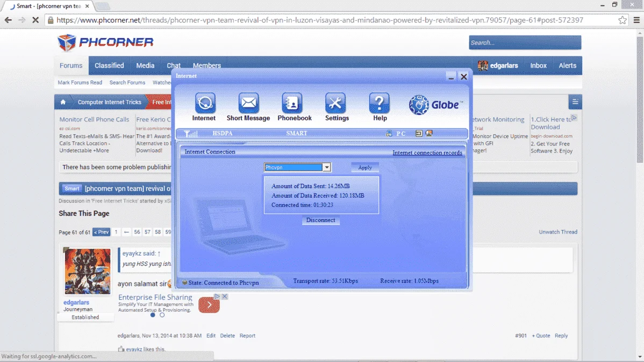Viewport: 644px width, 362px height.
Task: Open the Chrome menu icon
Action: coord(636,20)
